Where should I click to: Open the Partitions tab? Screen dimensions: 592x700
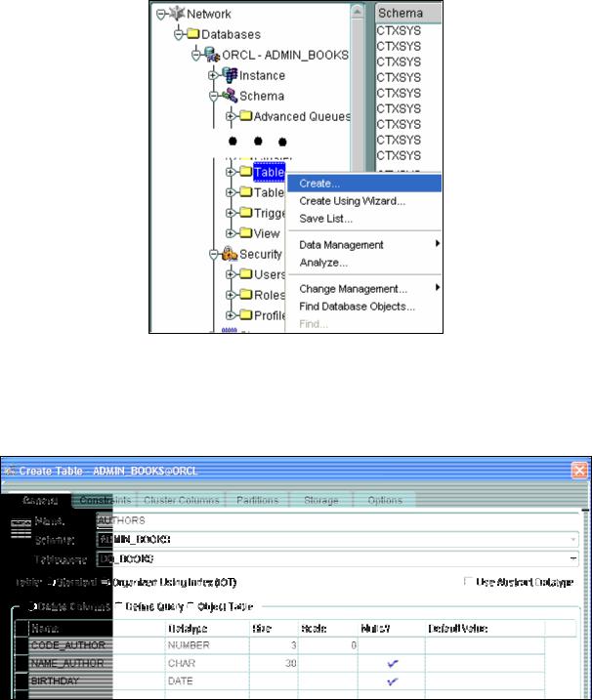tap(257, 501)
